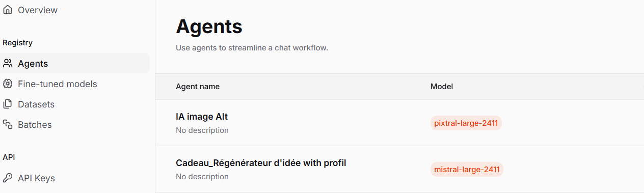The height and width of the screenshot is (193, 644).
Task: Open the Overview page
Action: [x=75, y=10]
